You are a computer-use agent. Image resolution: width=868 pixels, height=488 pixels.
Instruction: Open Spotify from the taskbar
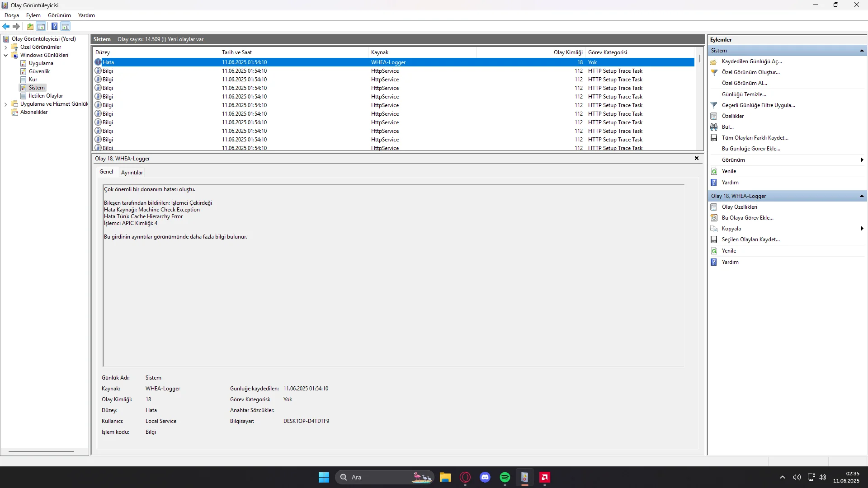point(505,477)
